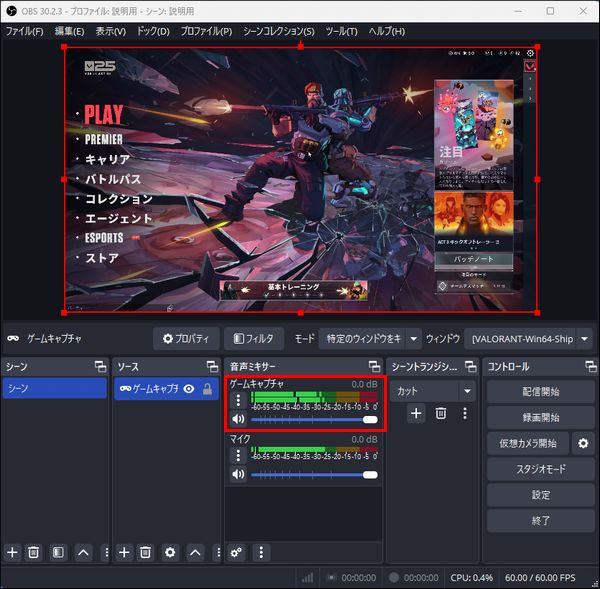Click the network signal status icon
Viewport: 600px width, 589px height.
pyautogui.click(x=307, y=578)
